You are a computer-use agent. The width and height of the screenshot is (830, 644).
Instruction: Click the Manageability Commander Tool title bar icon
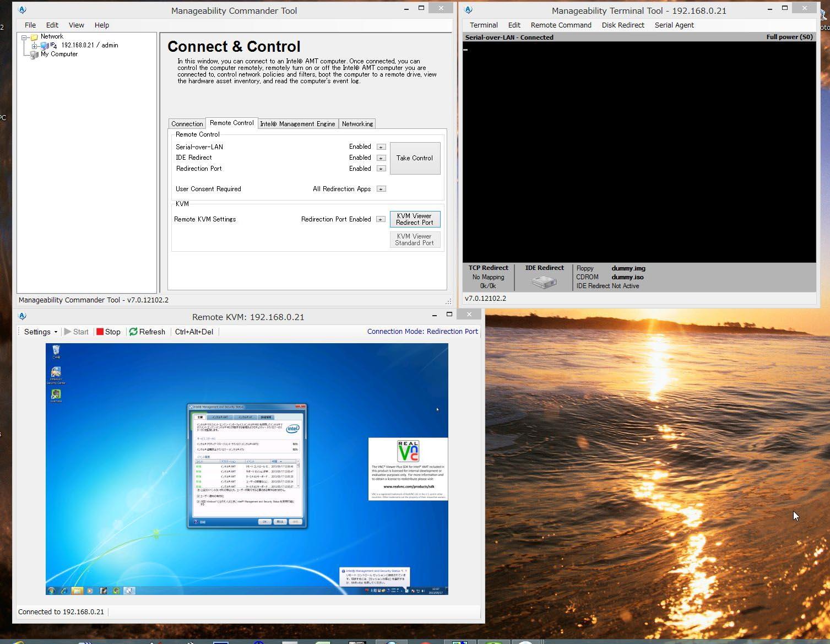click(x=23, y=10)
